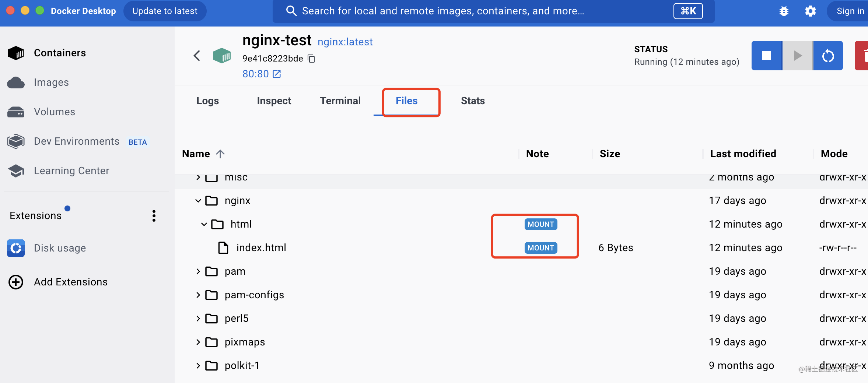Select the index.html file
868x383 pixels.
[x=261, y=248]
